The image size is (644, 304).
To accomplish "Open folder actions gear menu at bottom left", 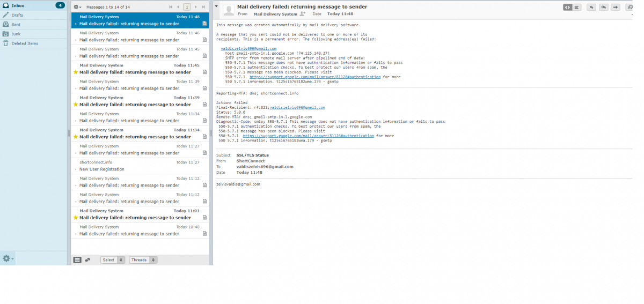I will [x=8, y=258].
